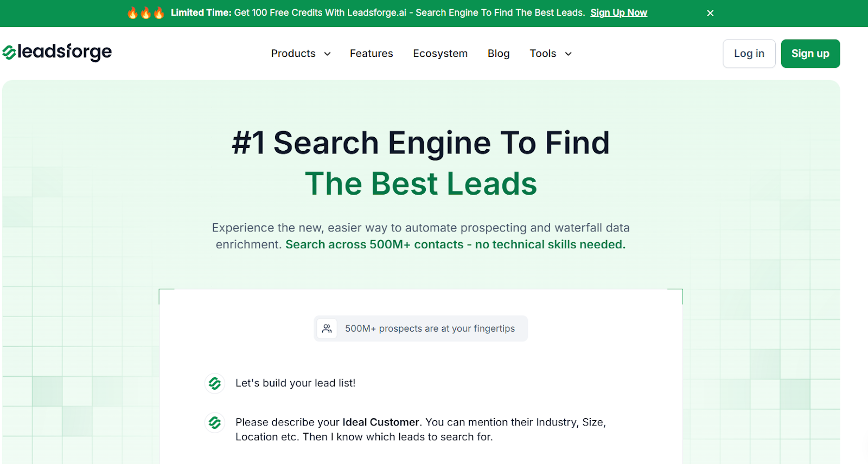Select Features in the navigation bar
Image resolution: width=868 pixels, height=464 pixels.
point(371,54)
